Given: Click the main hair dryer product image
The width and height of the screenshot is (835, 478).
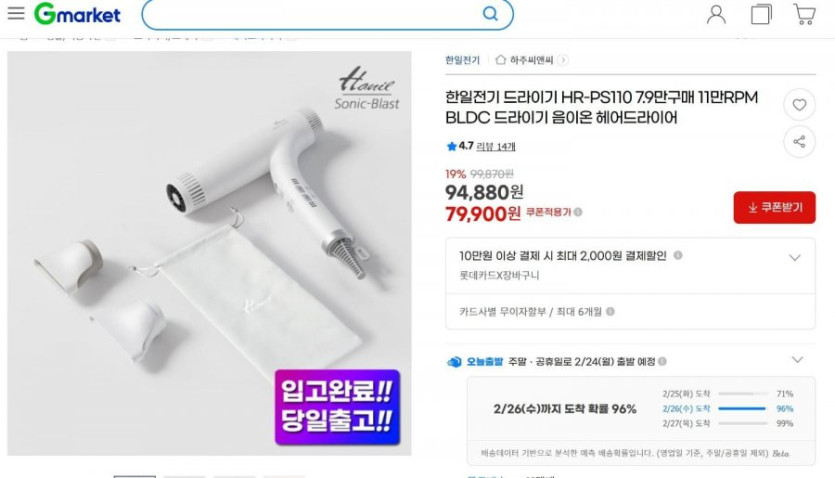Looking at the screenshot, I should pos(209,253).
